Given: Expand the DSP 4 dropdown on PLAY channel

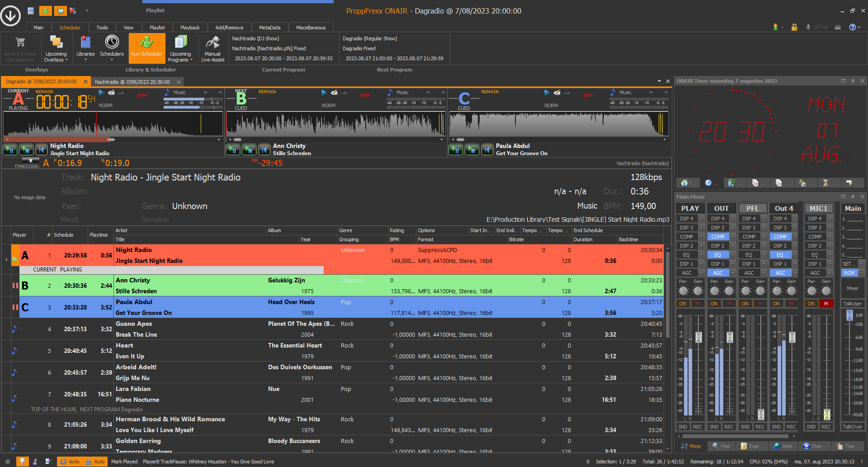Looking at the screenshot, I should [x=701, y=219].
